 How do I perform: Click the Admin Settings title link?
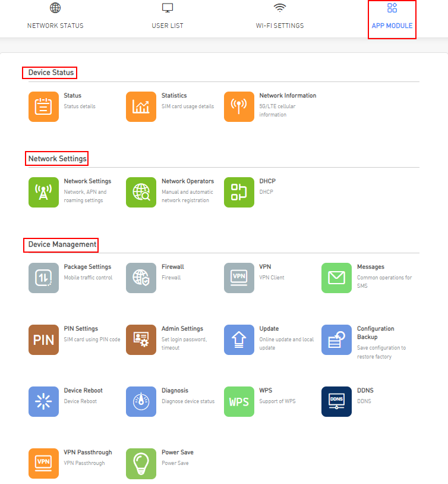(x=182, y=329)
